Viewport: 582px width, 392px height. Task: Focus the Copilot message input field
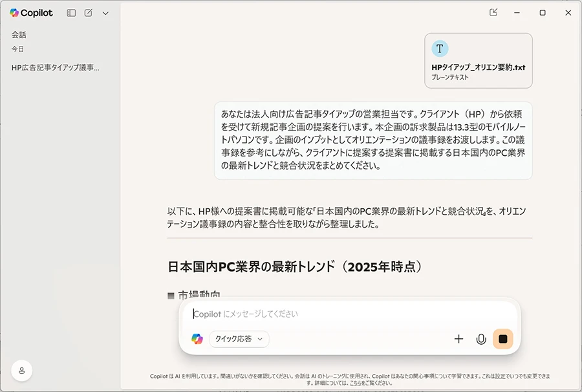pos(349,314)
